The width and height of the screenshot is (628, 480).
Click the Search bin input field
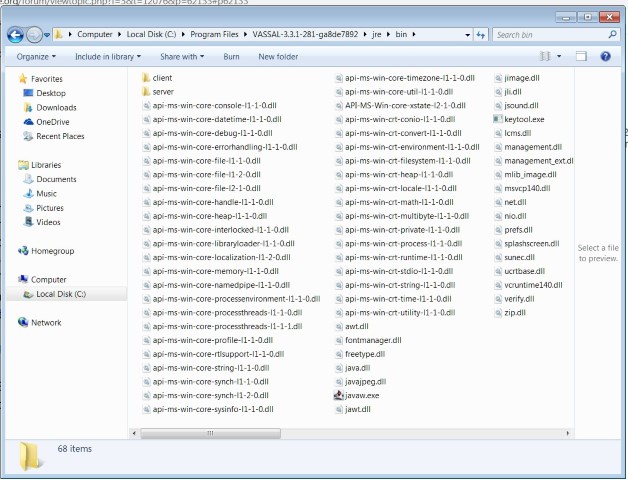[551, 35]
